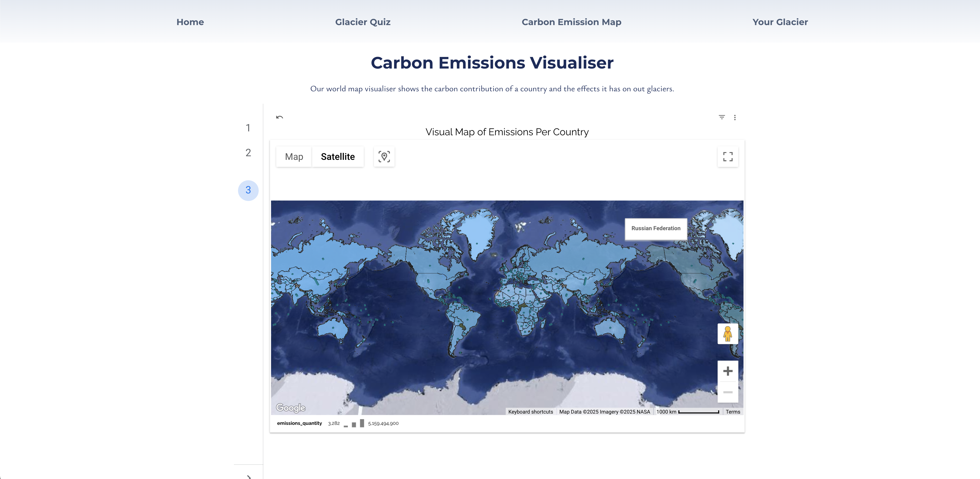
Task: Zoom in with the plus button
Action: click(728, 371)
